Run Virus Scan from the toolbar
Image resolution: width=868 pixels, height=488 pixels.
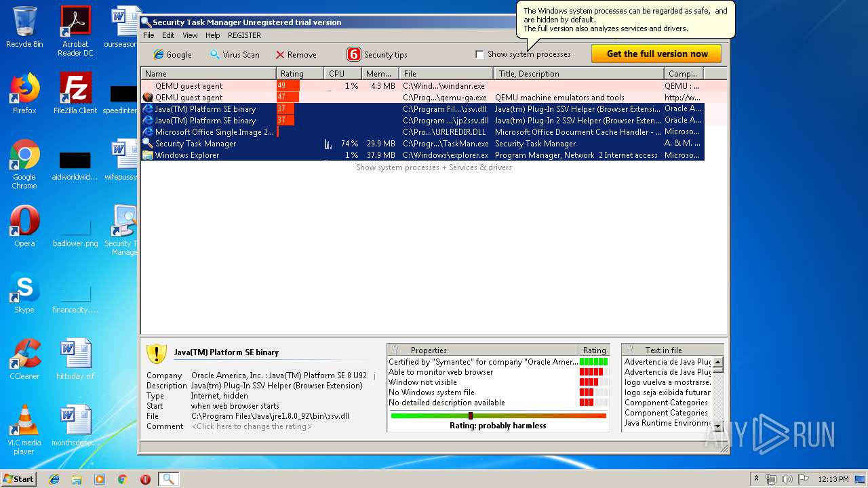(234, 54)
